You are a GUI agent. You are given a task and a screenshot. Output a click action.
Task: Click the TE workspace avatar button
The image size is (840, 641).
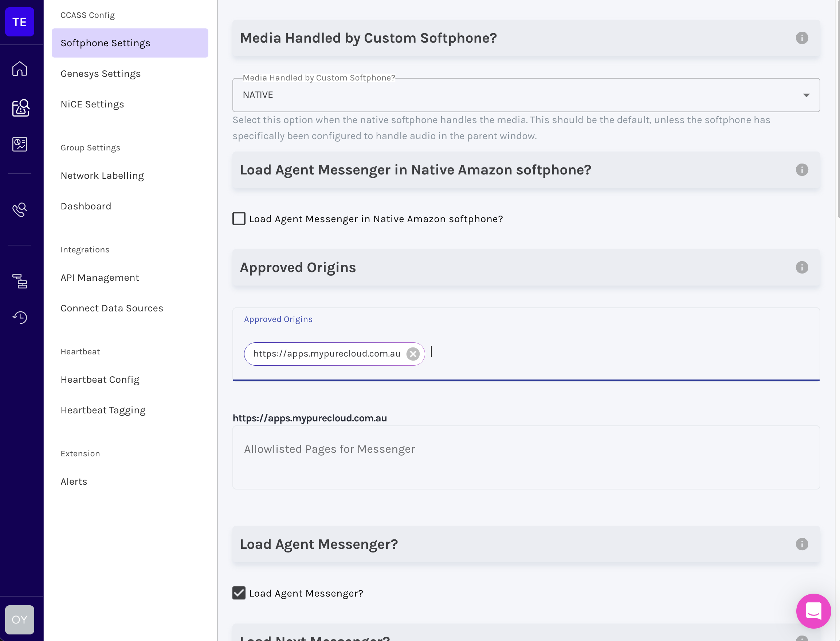click(19, 22)
